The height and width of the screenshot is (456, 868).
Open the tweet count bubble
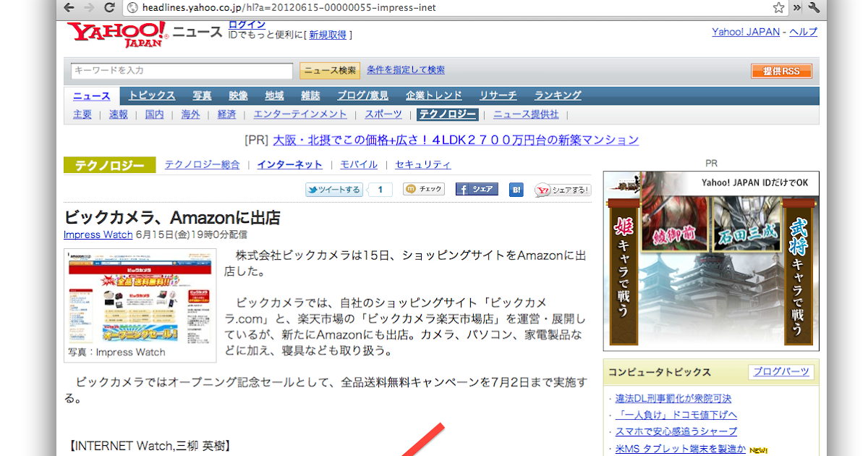380,190
